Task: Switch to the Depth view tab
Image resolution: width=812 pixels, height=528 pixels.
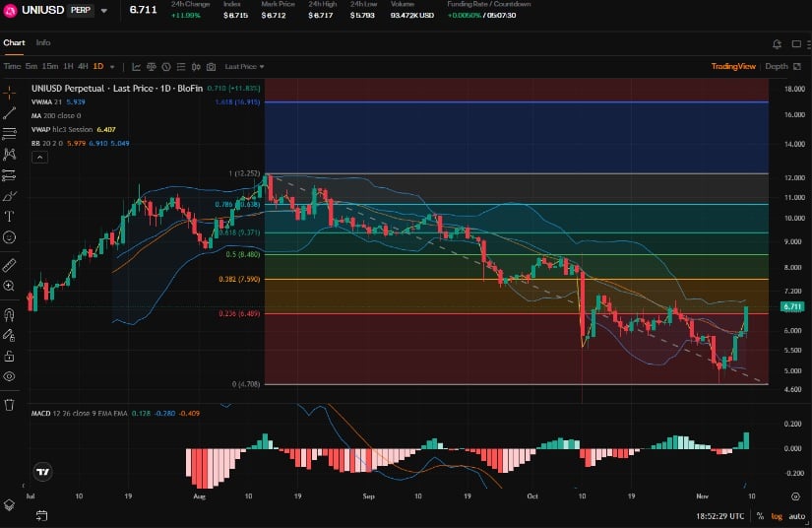Action: point(777,67)
